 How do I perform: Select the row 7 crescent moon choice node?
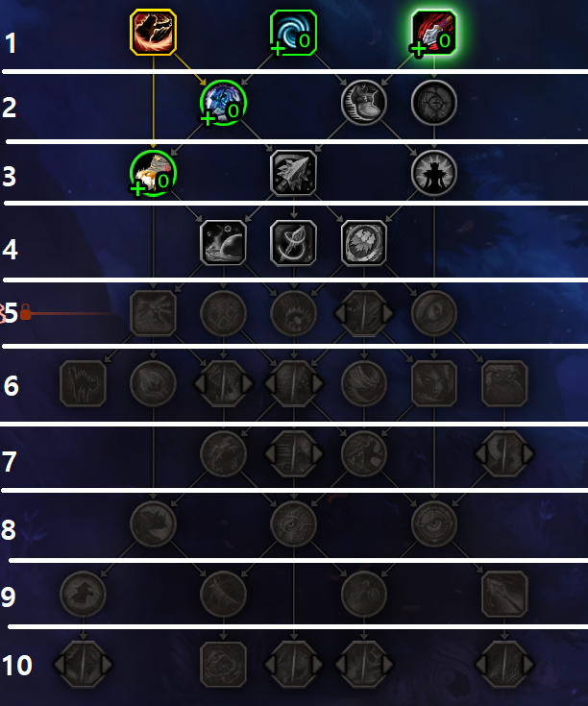click(504, 453)
